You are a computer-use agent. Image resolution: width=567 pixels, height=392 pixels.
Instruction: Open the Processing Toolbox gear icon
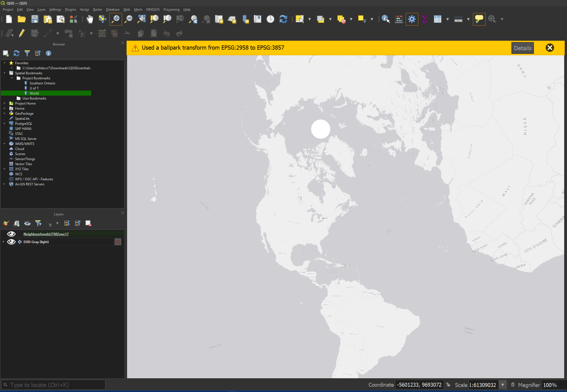[x=412, y=19]
